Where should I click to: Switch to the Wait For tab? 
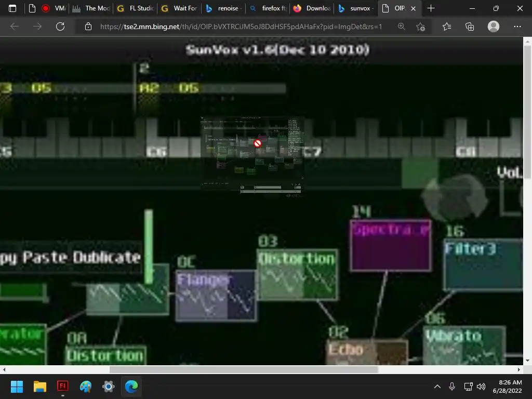pyautogui.click(x=179, y=8)
